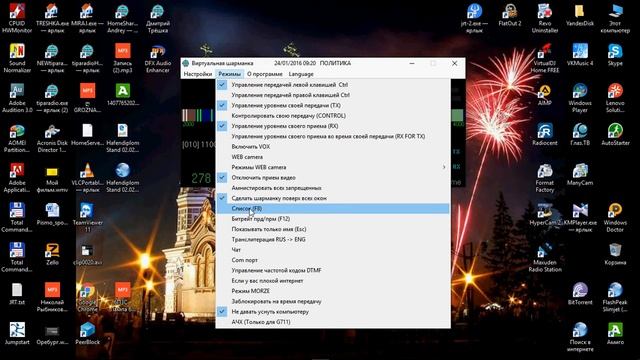Open PeerBlock desktop icon
Image resolution: width=640 pixels, height=360 pixels.
coord(87,333)
